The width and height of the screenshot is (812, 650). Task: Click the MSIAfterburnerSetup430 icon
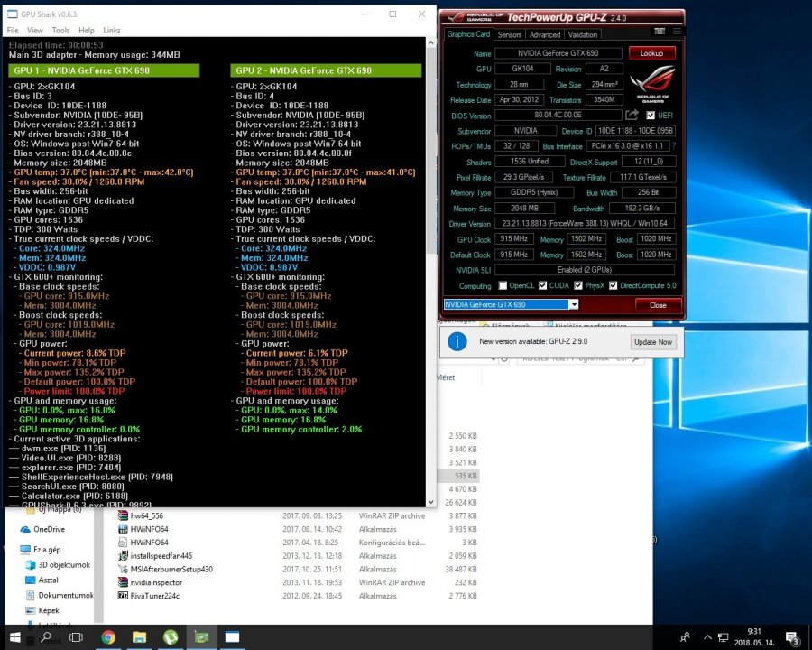123,569
